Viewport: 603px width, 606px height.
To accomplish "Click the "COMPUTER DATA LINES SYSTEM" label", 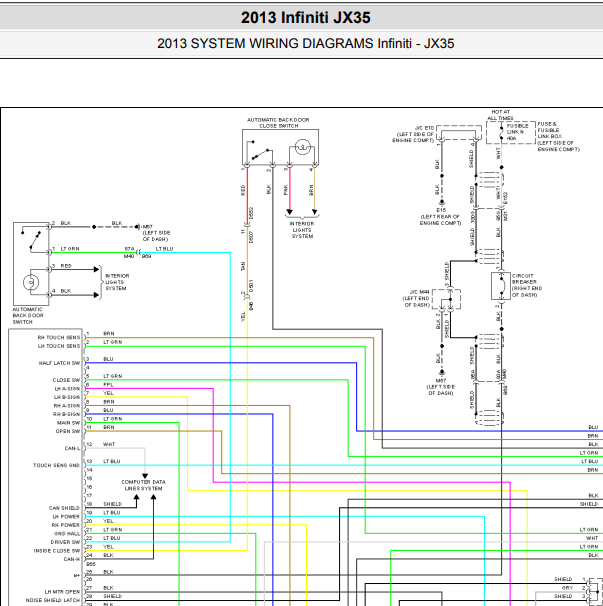I will (143, 485).
